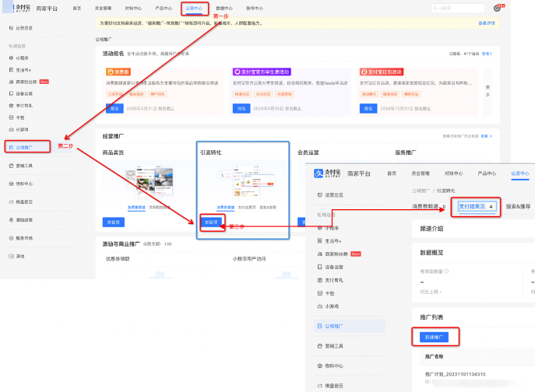Select 支付结果页 tab under 引流转化 card
Viewport: 535px width, 392px height.
247,207
